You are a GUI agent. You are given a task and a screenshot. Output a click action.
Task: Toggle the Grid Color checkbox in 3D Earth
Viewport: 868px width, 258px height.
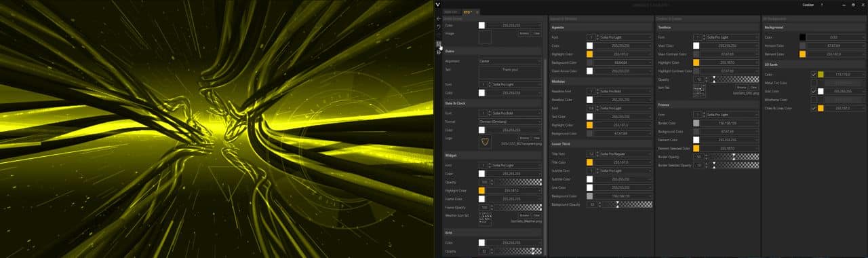click(x=814, y=91)
